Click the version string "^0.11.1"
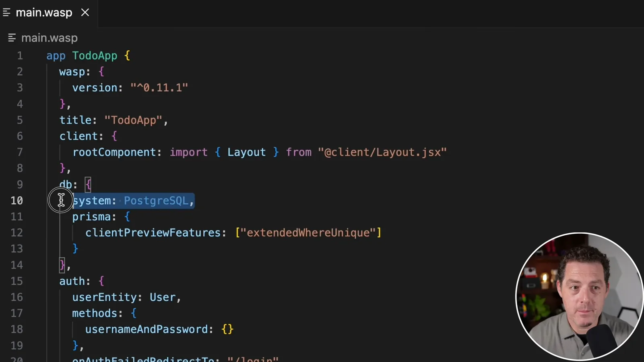 click(x=159, y=88)
